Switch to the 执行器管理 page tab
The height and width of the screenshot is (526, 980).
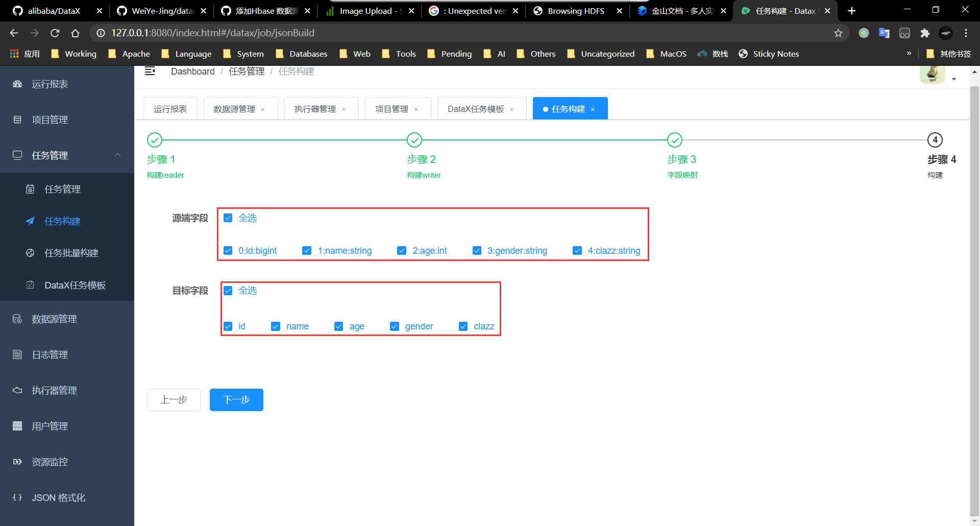tap(315, 109)
